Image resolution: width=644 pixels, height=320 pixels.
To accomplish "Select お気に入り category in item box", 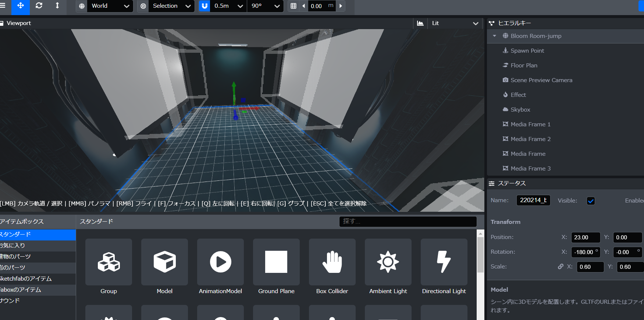I will pos(38,246).
